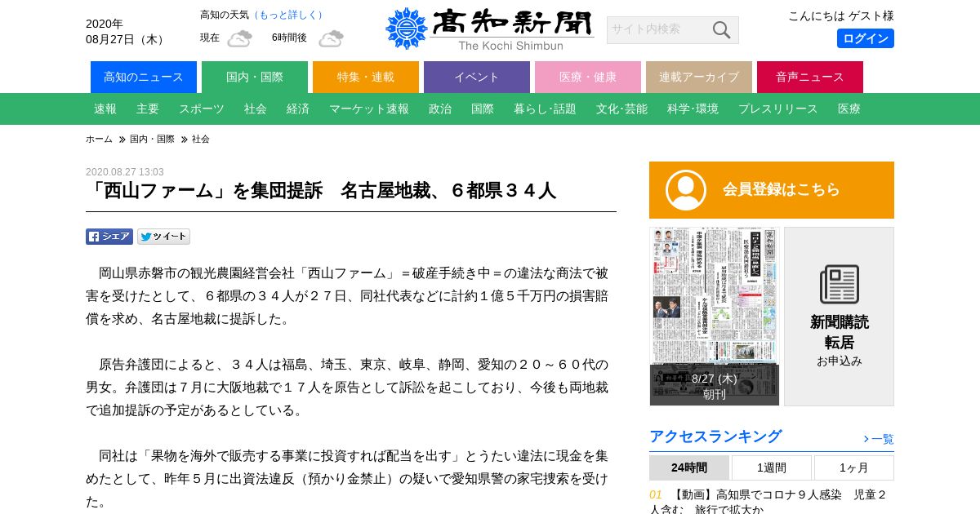Viewport: 980px width, 514px height.
Task: Select 政治 in green submenu
Action: 440,109
